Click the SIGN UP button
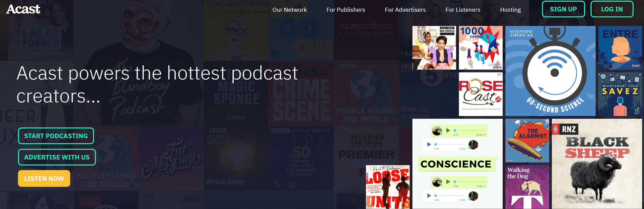Image resolution: width=644 pixels, height=209 pixels. 563,9
